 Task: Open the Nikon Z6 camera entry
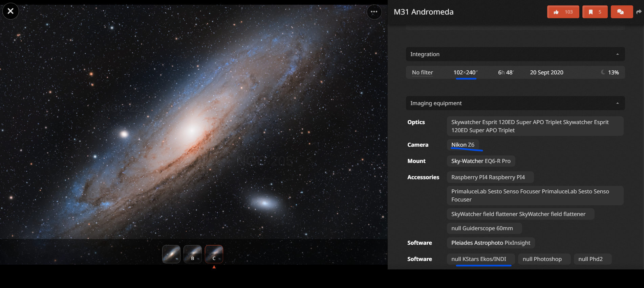tap(463, 145)
